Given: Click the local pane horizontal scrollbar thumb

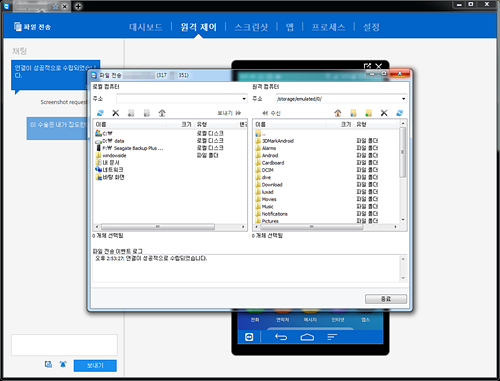Looking at the screenshot, I should (x=158, y=227).
